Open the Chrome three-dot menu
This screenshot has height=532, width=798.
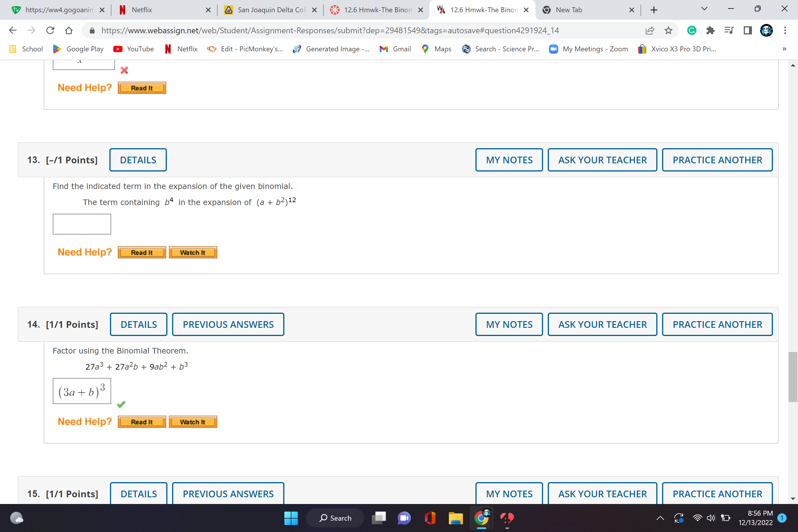coord(785,31)
